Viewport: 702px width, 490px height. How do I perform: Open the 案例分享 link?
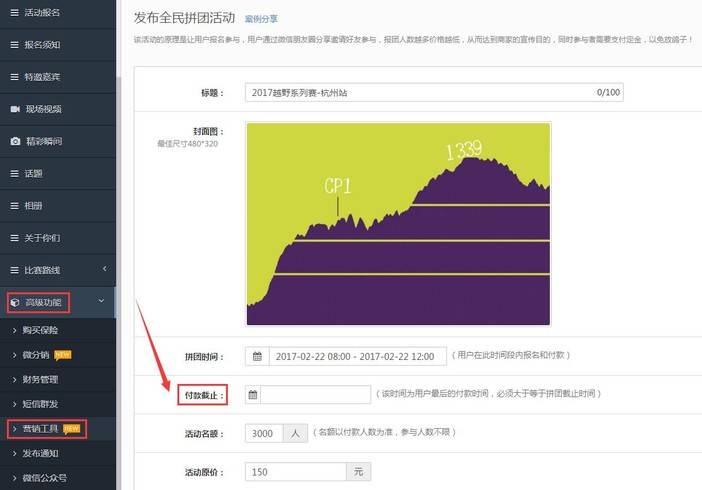point(261,18)
